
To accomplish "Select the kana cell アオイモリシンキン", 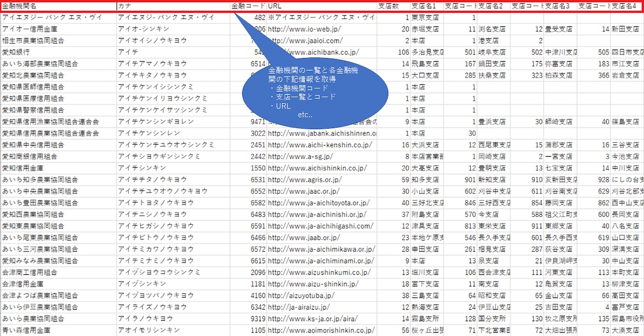I will 173,331.
